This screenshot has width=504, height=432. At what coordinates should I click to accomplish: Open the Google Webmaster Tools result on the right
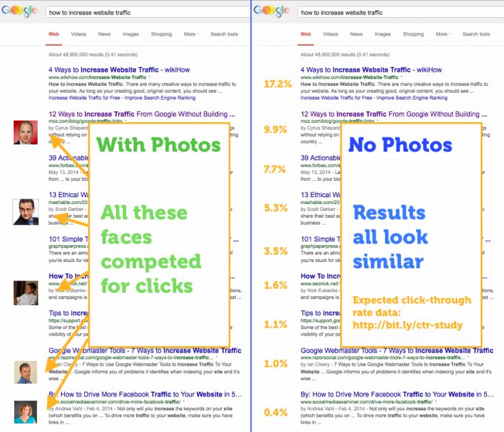pyautogui.click(x=396, y=351)
